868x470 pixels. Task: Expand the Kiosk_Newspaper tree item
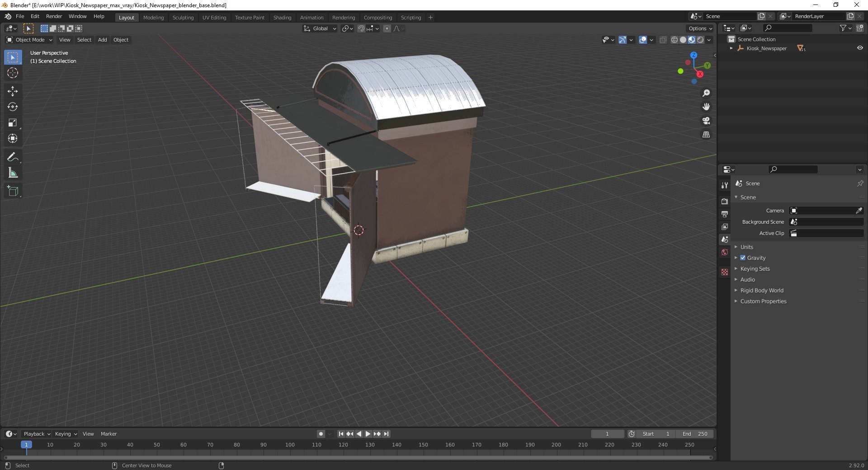(x=731, y=48)
